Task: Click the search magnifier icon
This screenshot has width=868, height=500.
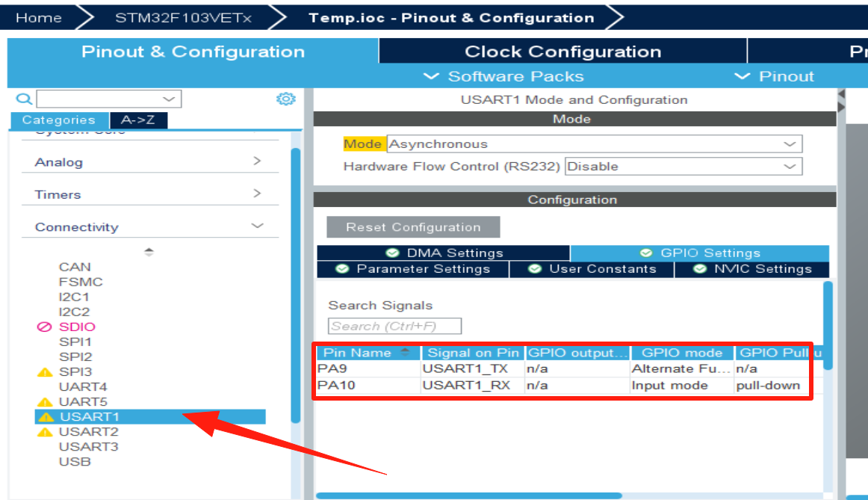Action: [24, 99]
